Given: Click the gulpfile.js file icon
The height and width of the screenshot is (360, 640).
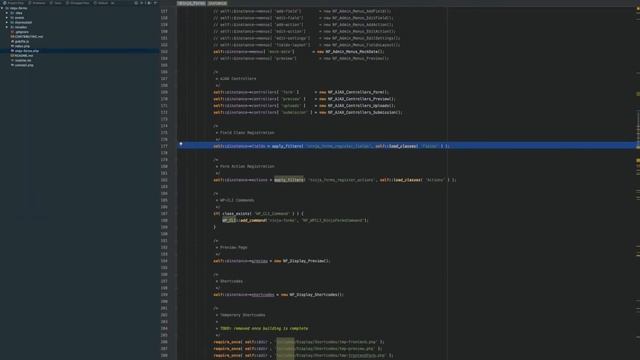Looking at the screenshot, I should (12, 41).
